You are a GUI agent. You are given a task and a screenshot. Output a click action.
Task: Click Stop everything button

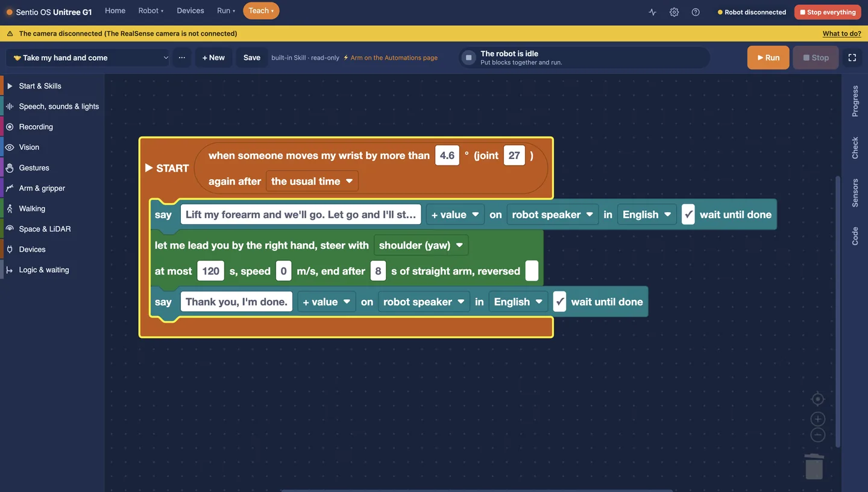click(x=827, y=12)
